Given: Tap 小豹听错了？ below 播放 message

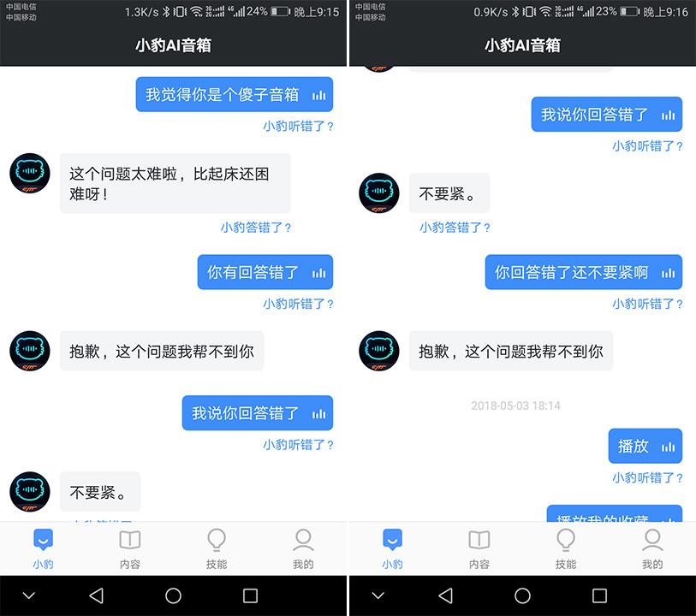Looking at the screenshot, I should [647, 477].
